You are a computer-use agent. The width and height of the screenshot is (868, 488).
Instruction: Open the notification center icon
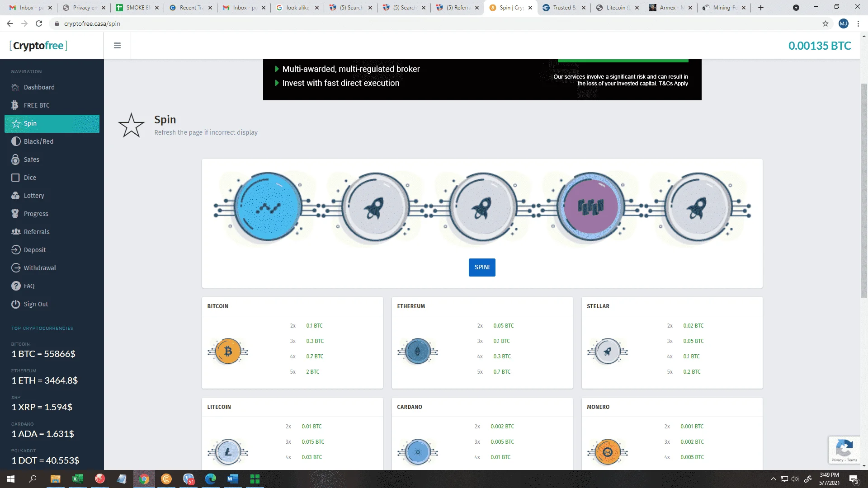[x=854, y=479]
